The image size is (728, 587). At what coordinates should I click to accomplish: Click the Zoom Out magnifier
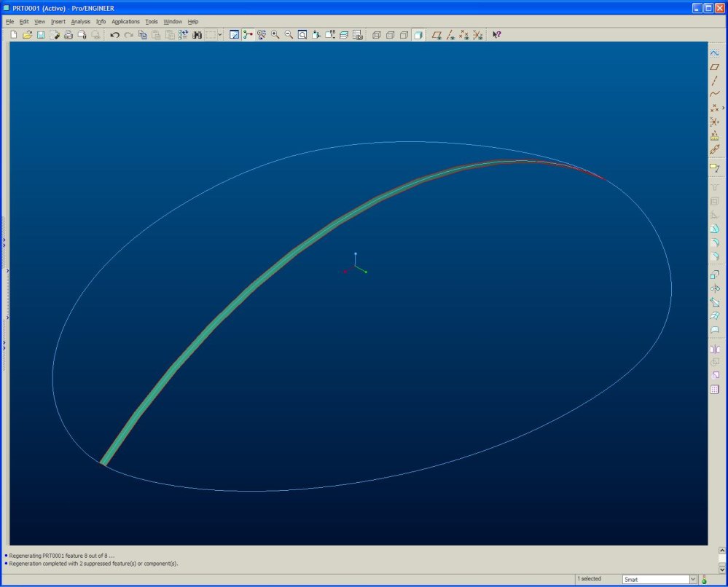click(289, 35)
